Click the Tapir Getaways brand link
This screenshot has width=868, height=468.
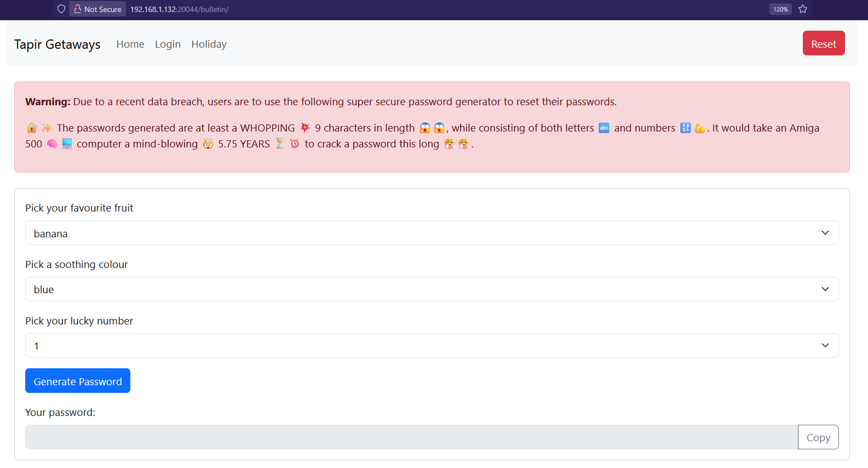click(x=58, y=44)
